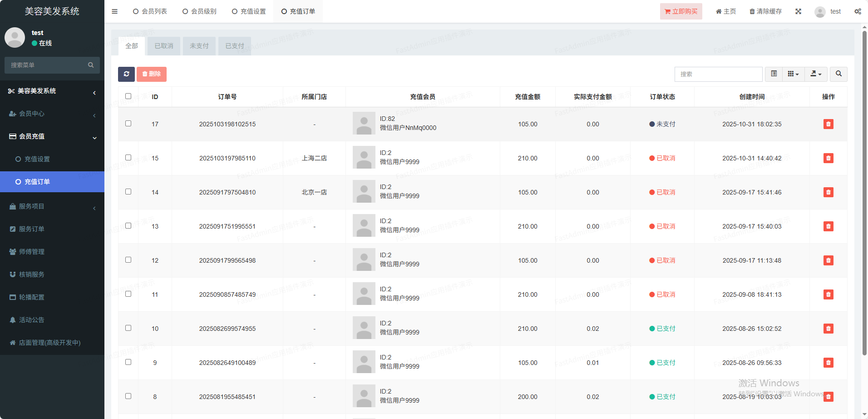Delete order ID 17 via trash icon
Image resolution: width=868 pixels, height=419 pixels.
828,124
